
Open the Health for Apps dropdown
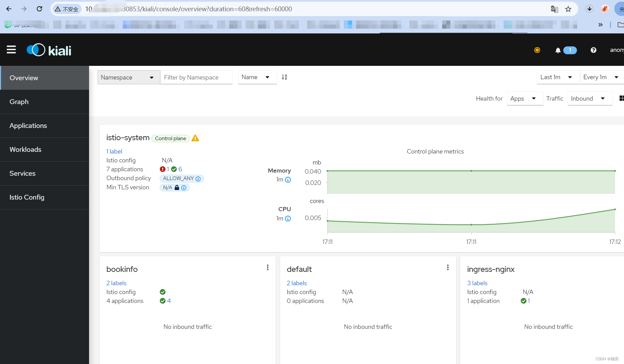coord(525,99)
